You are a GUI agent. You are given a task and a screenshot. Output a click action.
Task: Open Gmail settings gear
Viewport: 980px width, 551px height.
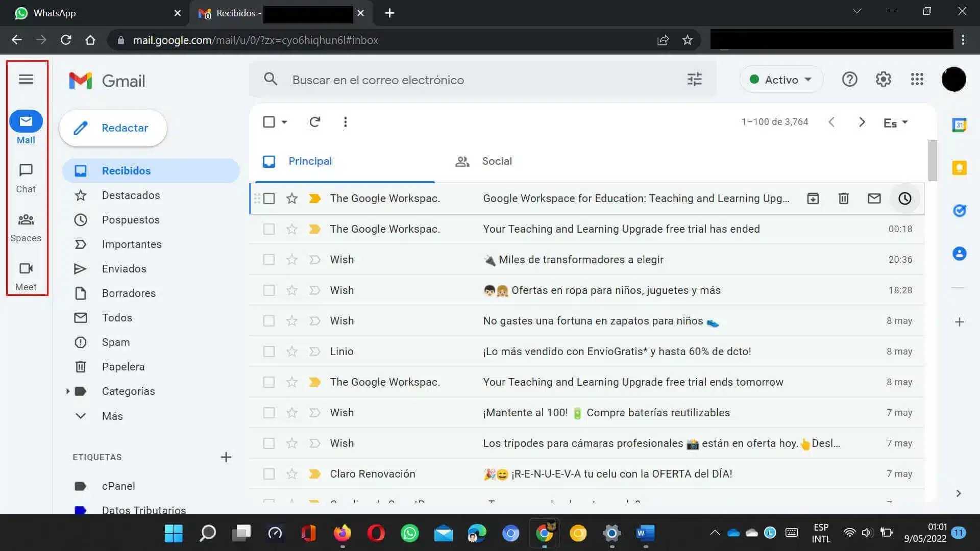[x=884, y=79]
